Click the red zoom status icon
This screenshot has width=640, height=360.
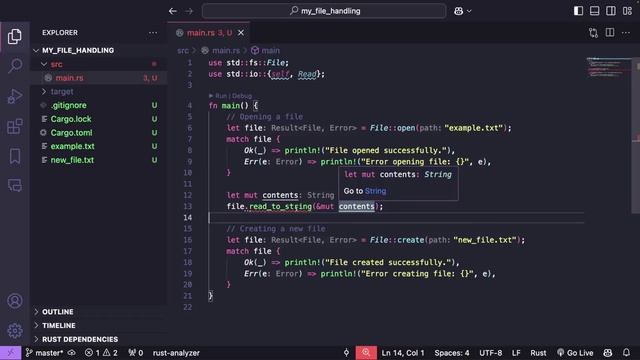(x=366, y=353)
